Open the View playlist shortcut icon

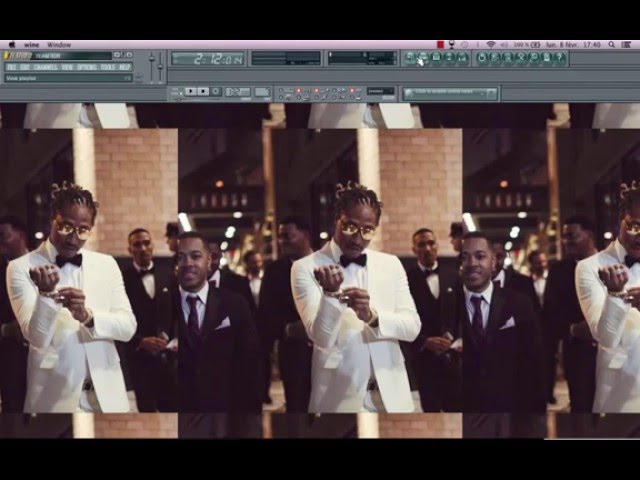click(x=411, y=58)
